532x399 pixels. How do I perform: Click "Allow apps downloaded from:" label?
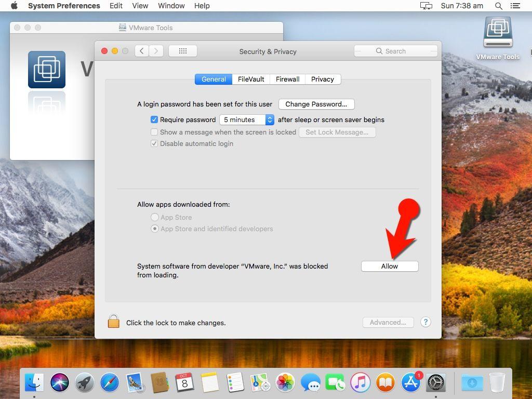pyautogui.click(x=183, y=204)
